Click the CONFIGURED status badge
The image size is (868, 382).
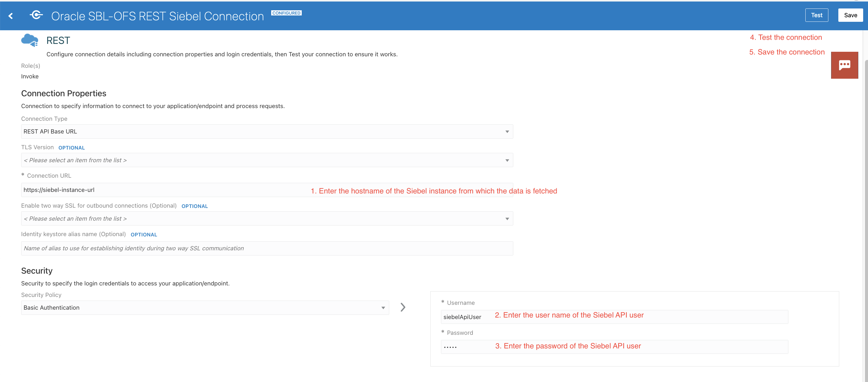point(286,13)
